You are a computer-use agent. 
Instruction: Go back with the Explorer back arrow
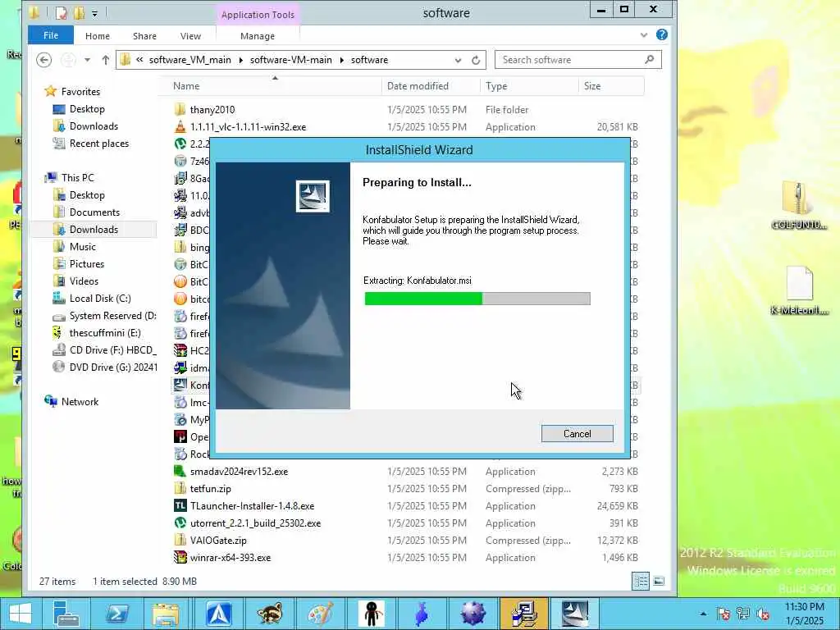coord(44,59)
